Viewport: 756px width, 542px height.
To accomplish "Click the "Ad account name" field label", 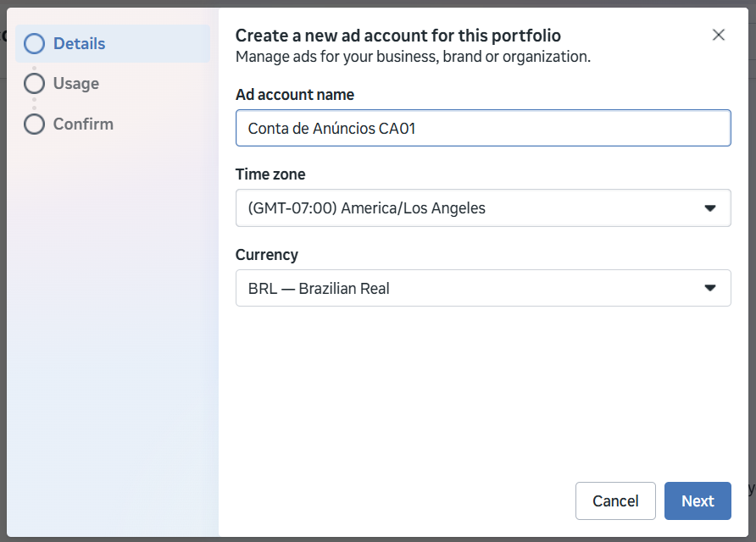I will [294, 95].
